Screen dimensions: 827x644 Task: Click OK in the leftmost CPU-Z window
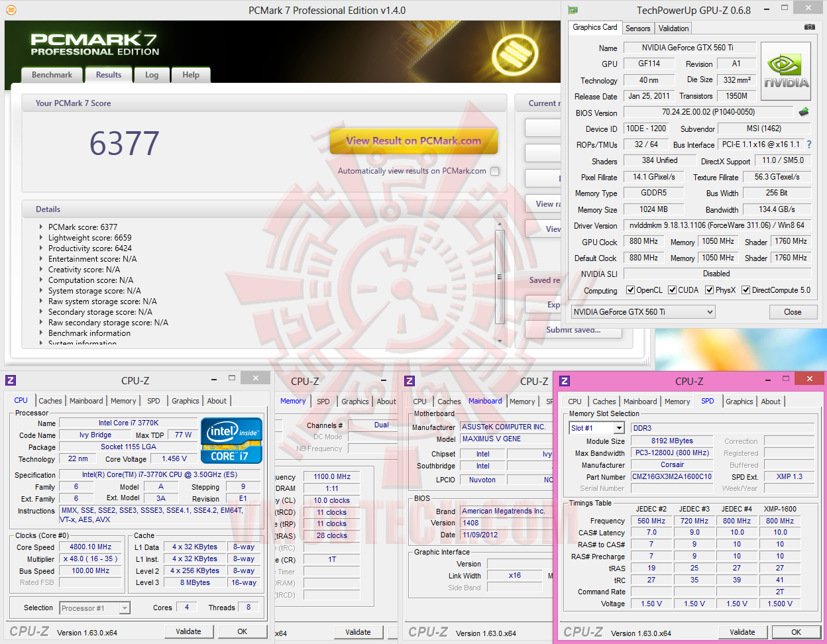243,631
